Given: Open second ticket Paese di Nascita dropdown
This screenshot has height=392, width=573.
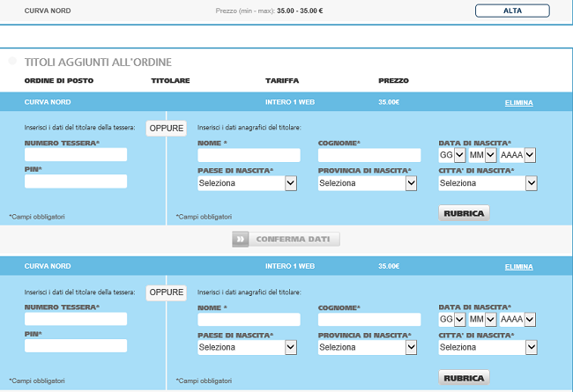Looking at the screenshot, I should 247,347.
